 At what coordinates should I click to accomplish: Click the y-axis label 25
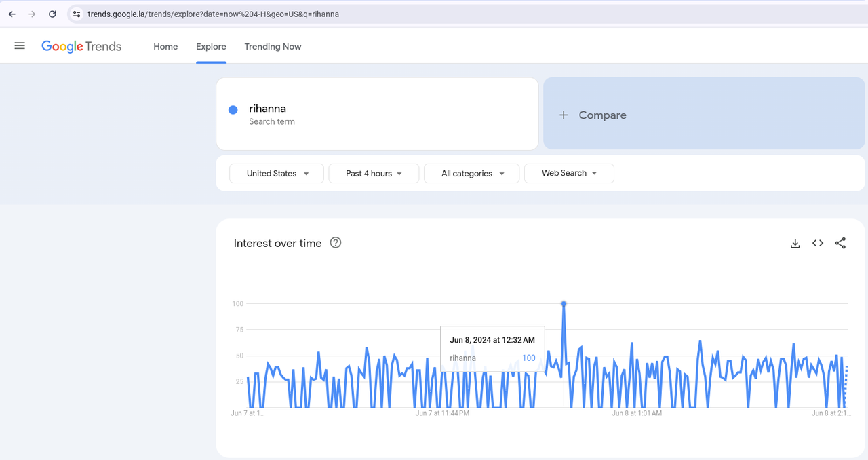pyautogui.click(x=239, y=381)
